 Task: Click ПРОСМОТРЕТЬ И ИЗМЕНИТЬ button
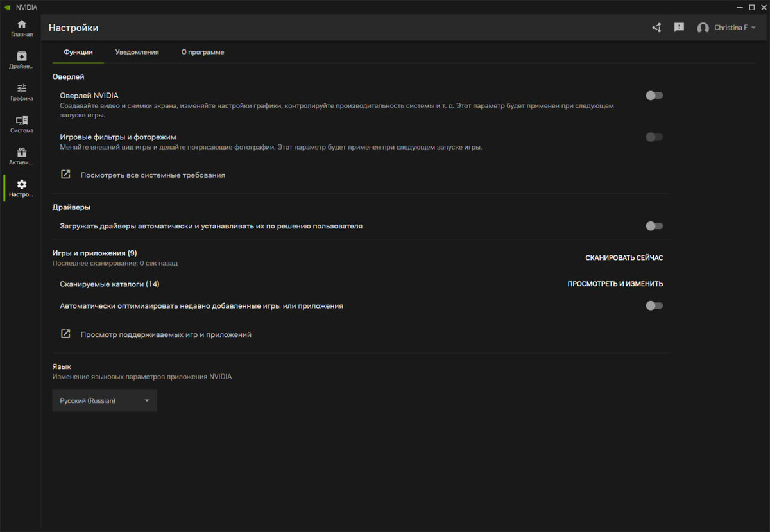tap(615, 284)
